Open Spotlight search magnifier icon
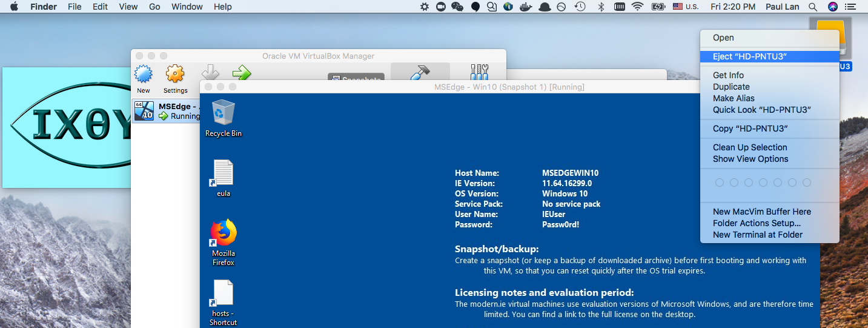Screen dimensions: 868x328 click(x=813, y=7)
